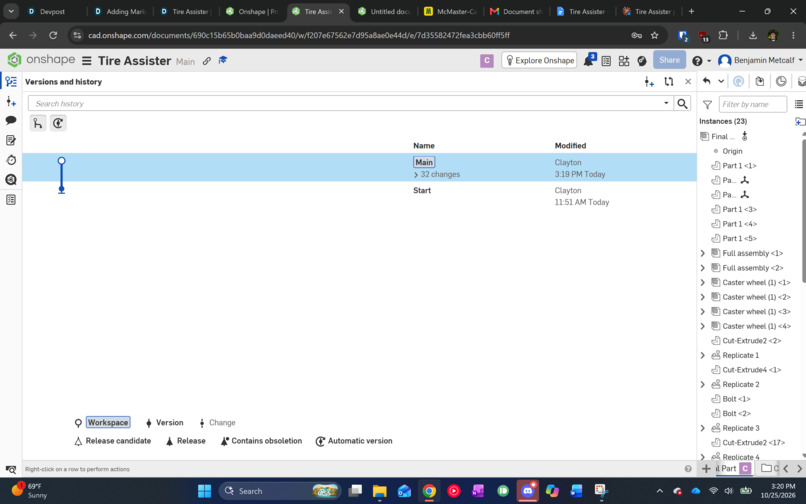Viewport: 806px width, 504px height.
Task: Open notifications bell icon
Action: (x=589, y=60)
